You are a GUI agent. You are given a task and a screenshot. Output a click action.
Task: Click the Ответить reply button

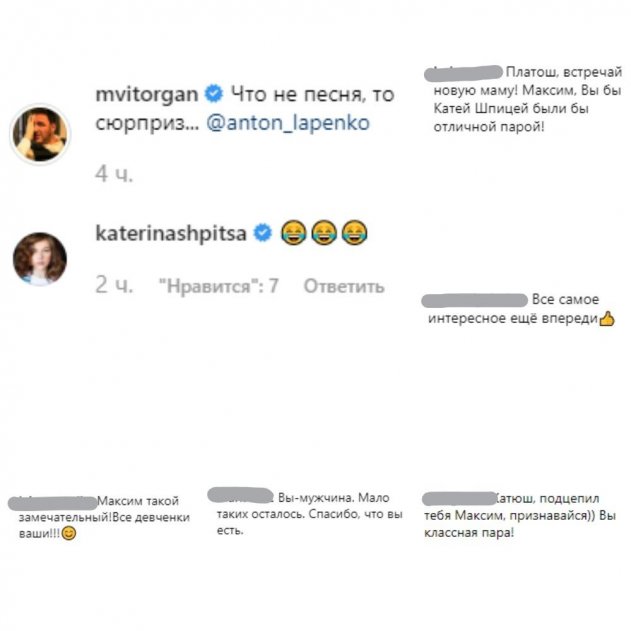344,287
